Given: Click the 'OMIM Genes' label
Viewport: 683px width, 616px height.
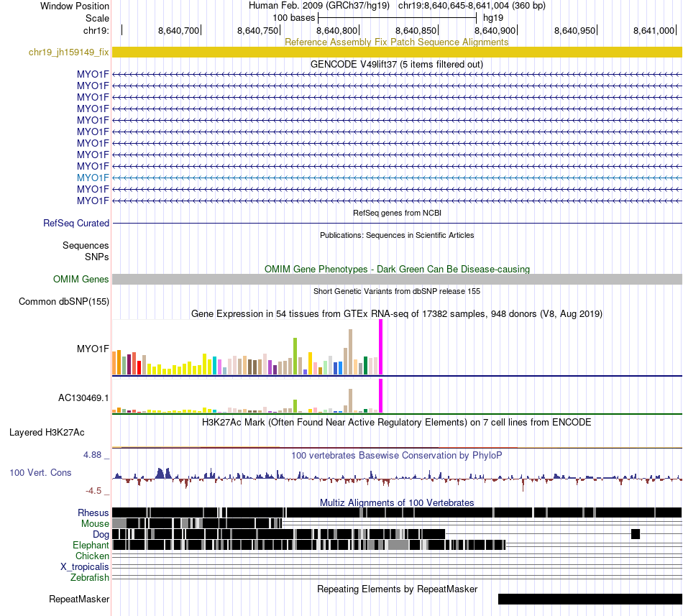Looking at the screenshot, I should [81, 279].
